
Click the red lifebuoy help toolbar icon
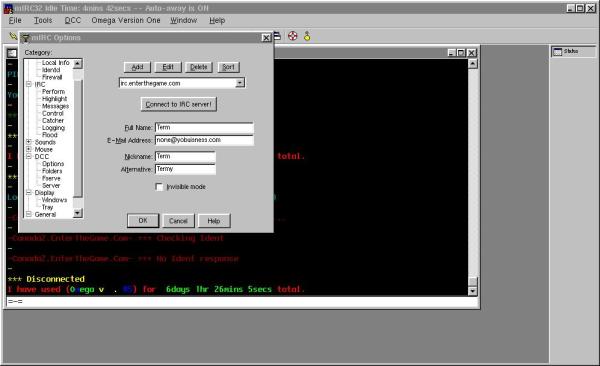(293, 36)
